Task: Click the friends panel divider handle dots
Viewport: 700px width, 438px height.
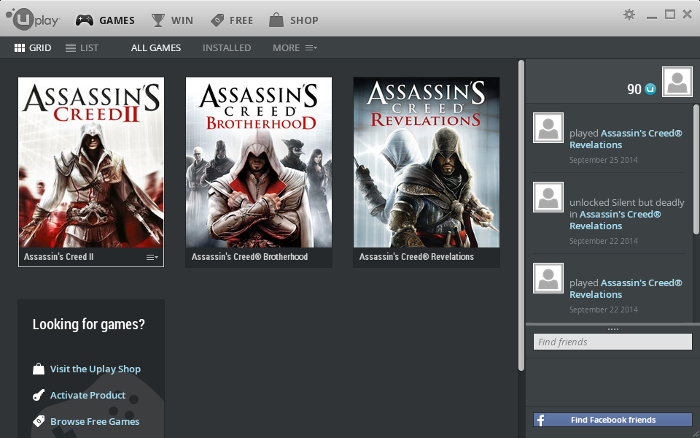Action: pos(613,330)
